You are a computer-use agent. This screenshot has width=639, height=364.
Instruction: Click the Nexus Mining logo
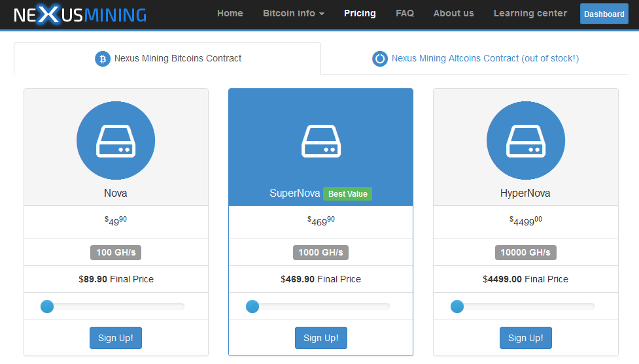click(80, 14)
